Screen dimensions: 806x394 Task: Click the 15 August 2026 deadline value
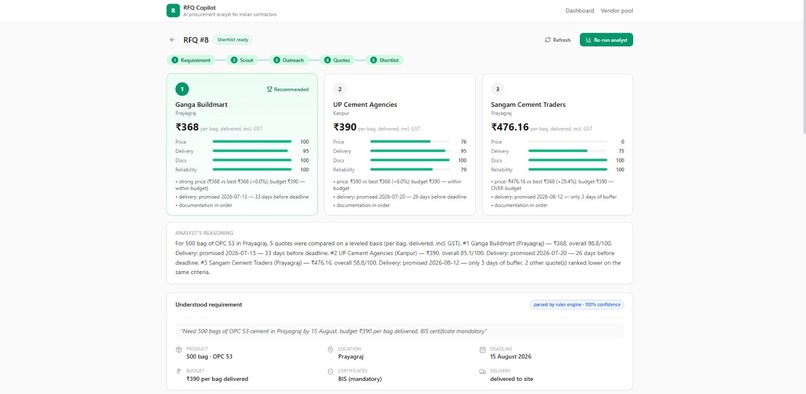[x=510, y=356]
